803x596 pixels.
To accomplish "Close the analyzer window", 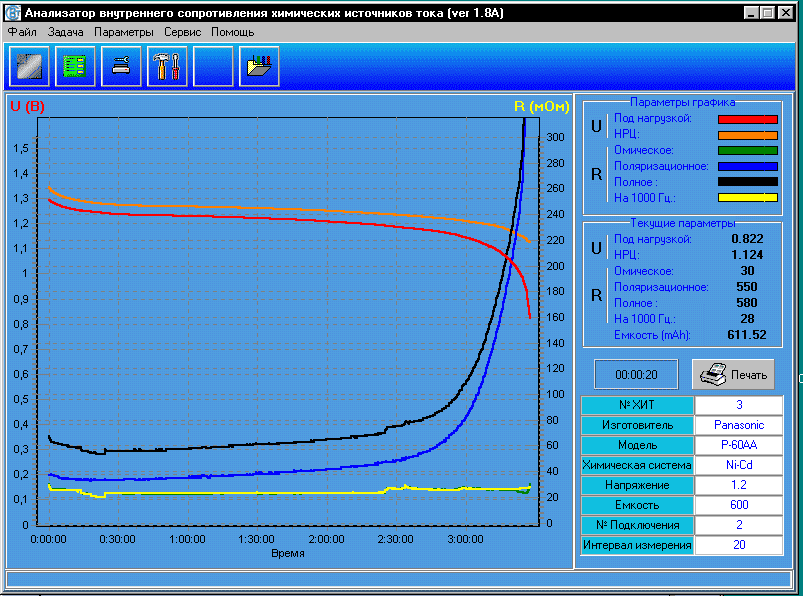I will (x=786, y=13).
